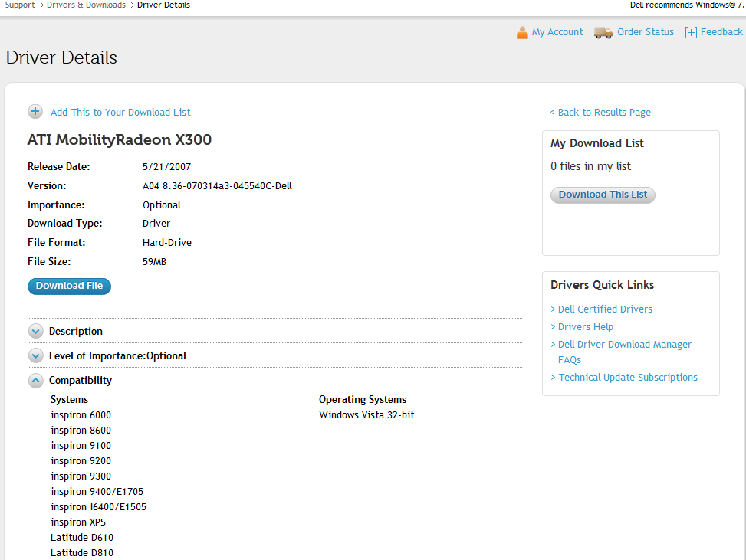Screen dimensions: 746x560
Task: Click inspiron 8600 in the Systems list
Action: [81, 431]
